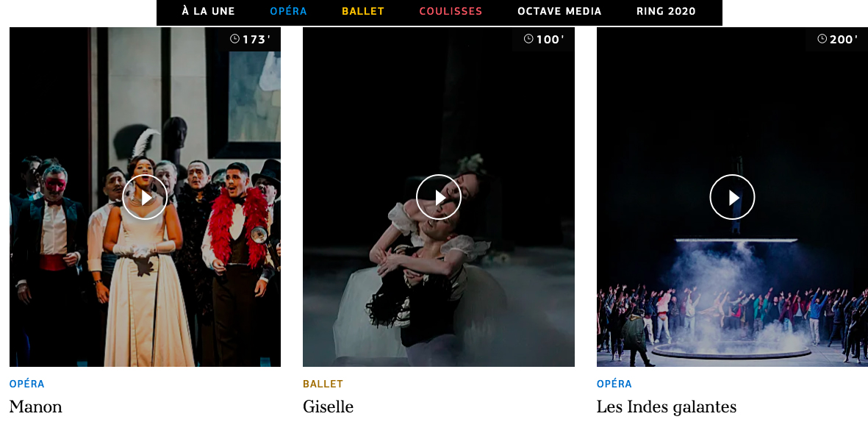Click the clock icon on Manon's duration badge
Screen dimensions: 868x433
(x=234, y=39)
